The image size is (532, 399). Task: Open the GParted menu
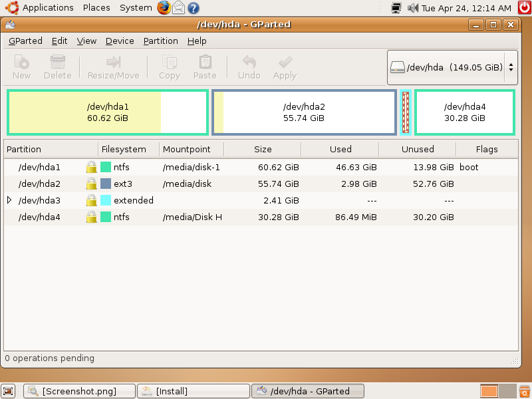click(x=25, y=41)
